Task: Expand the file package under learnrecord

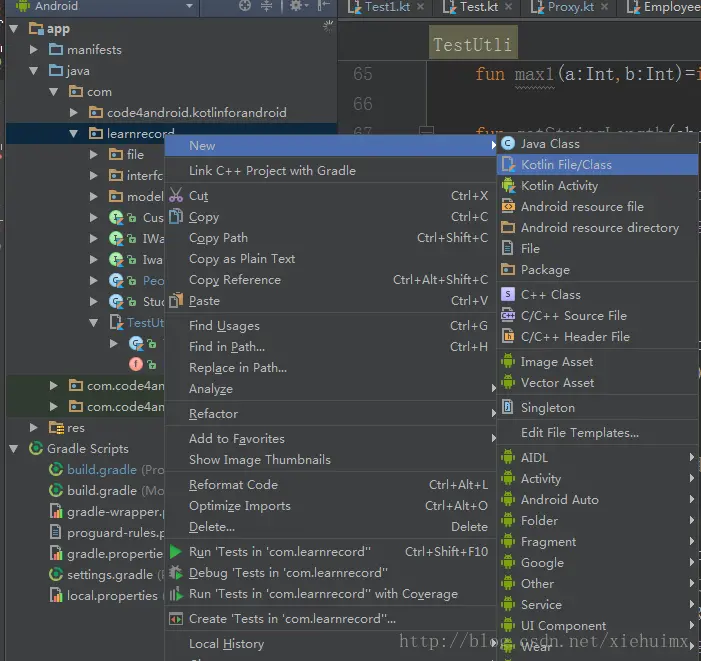Action: [x=93, y=155]
